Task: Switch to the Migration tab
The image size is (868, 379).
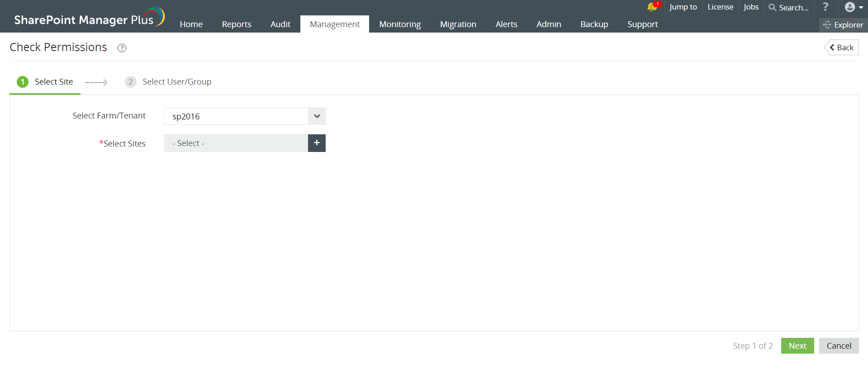Action: 458,24
